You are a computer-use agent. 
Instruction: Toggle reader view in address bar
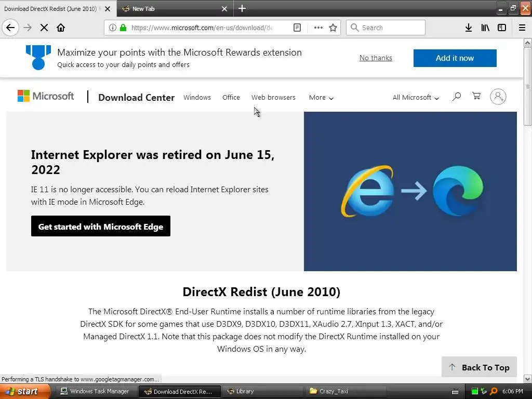(297, 28)
